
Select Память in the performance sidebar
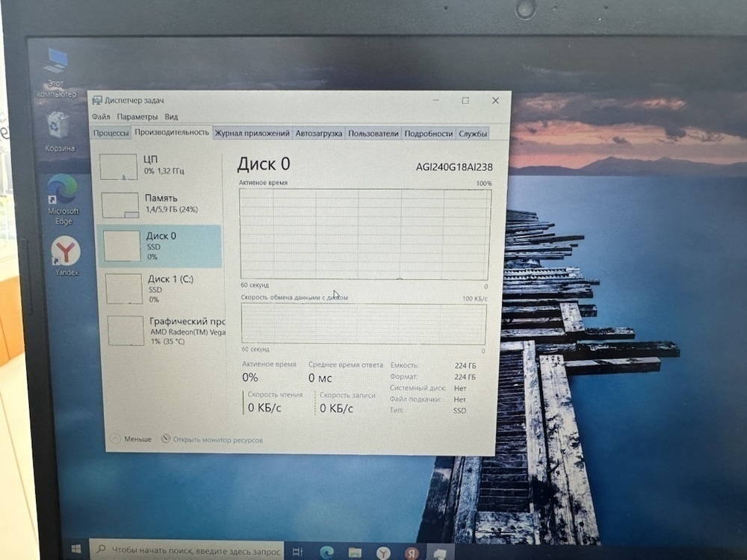tap(159, 204)
